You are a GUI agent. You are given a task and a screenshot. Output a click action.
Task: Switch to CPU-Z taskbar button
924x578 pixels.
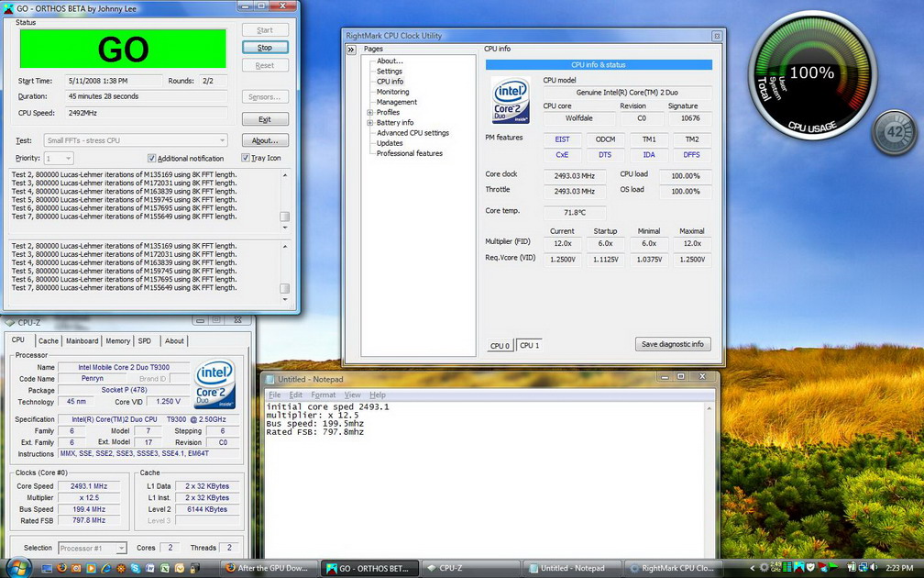[471, 568]
